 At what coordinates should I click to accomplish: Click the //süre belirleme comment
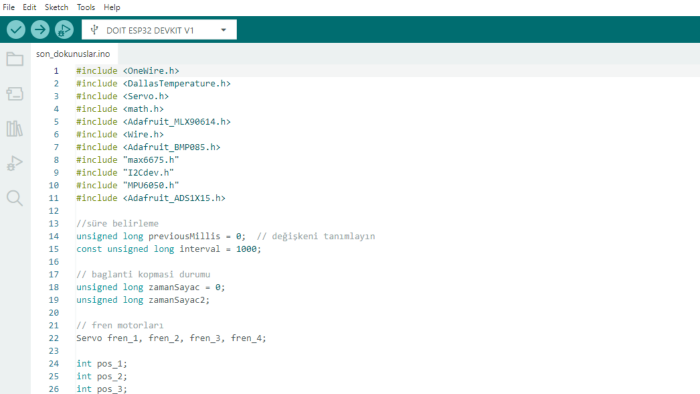tap(117, 223)
